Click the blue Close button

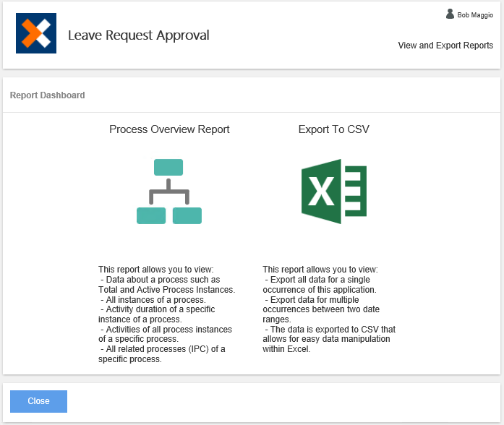[38, 401]
